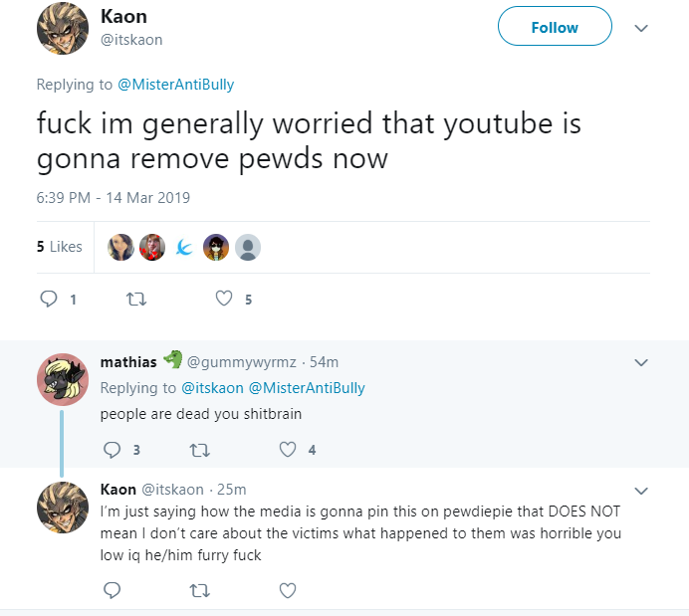Retweet Kaon's bottom reply
Image resolution: width=689 pixels, height=616 pixels.
199,590
